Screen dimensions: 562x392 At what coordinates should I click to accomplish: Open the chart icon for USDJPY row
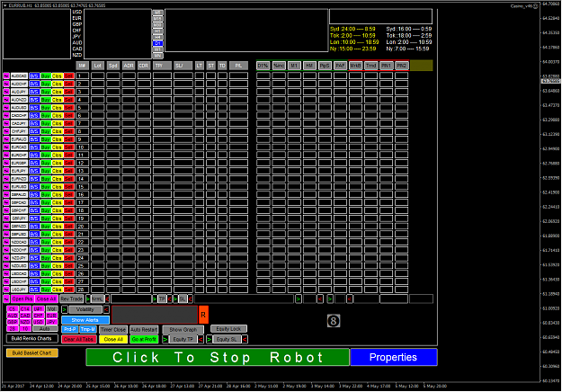pos(6,290)
